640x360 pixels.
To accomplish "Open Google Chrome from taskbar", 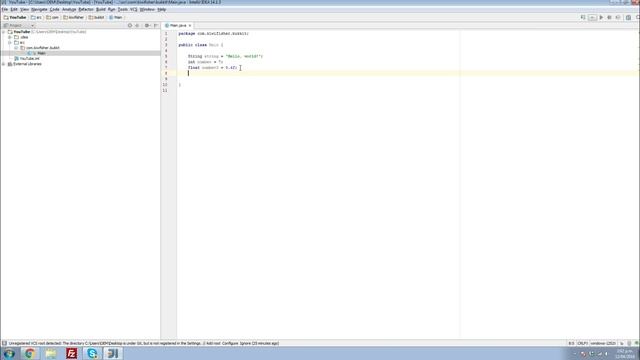I will [29, 353].
